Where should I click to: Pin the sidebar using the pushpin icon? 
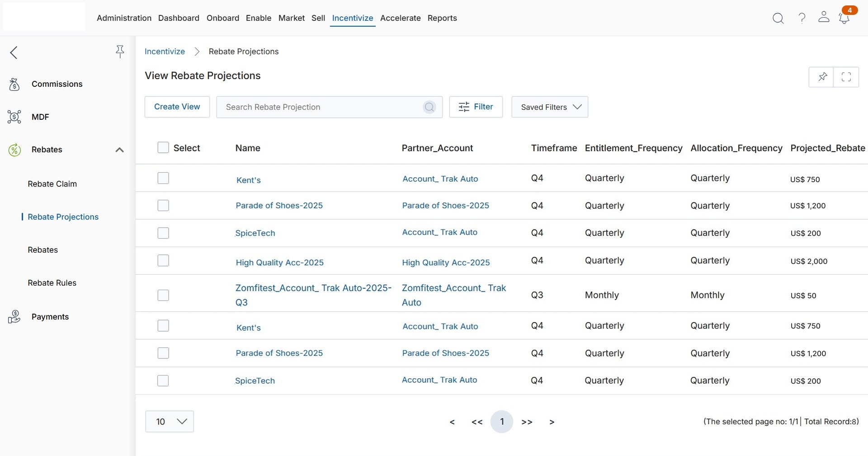pyautogui.click(x=120, y=52)
